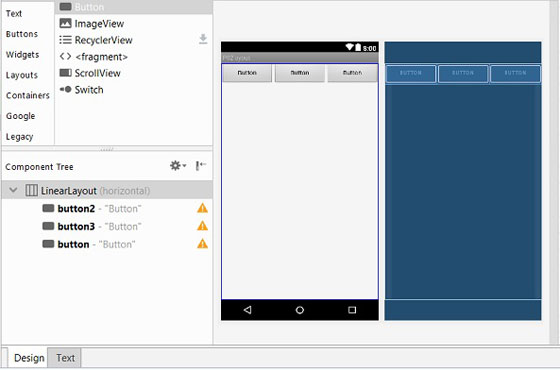Collapse the LinearLayout tree node
The height and width of the screenshot is (370, 560).
tap(13, 190)
